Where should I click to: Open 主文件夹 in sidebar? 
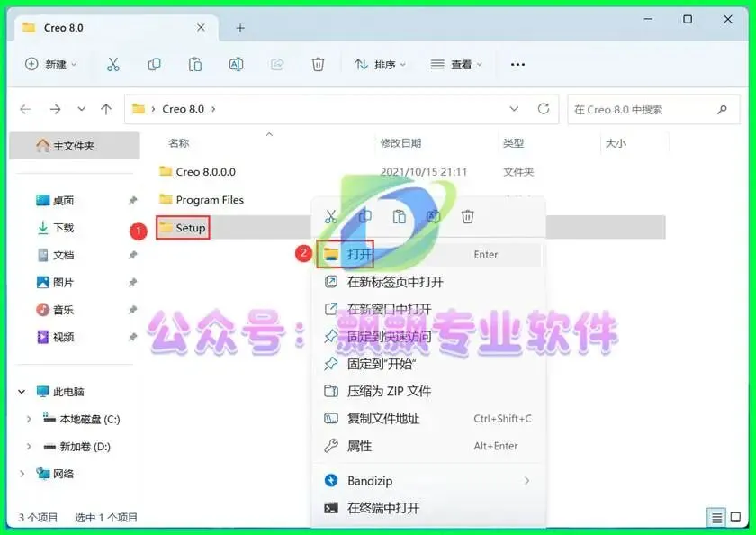75,146
